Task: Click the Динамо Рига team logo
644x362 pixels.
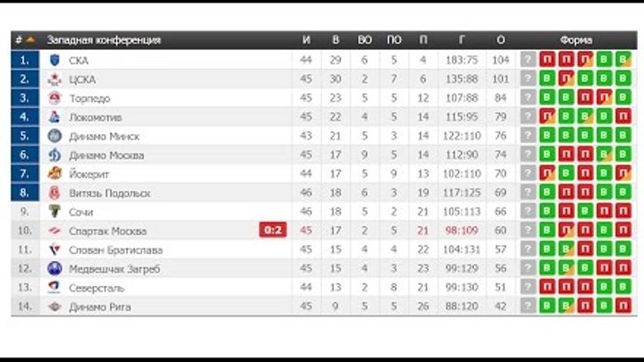Action: 55,307
